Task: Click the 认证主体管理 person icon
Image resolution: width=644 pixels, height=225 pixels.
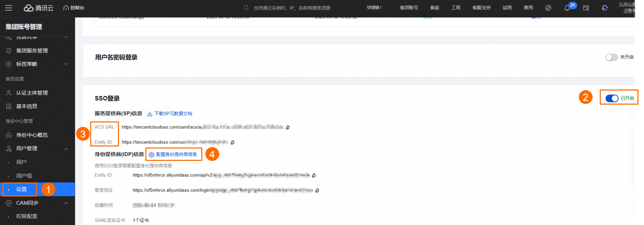Action: (9, 93)
